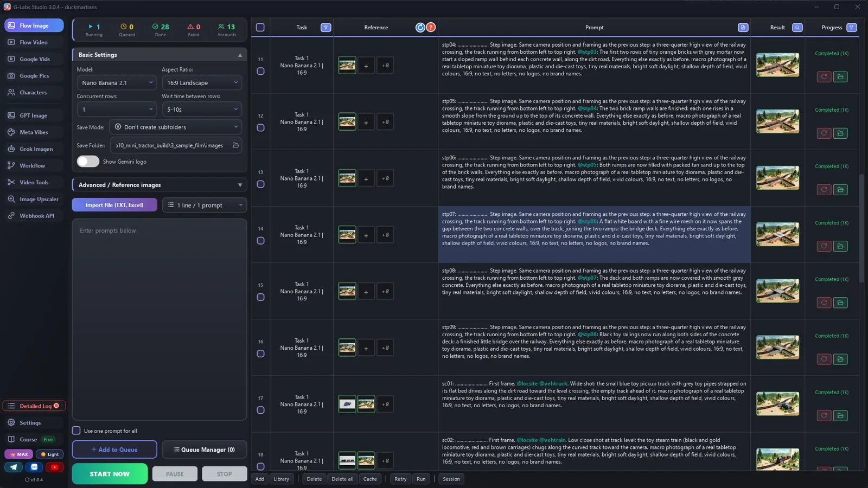The image size is (868, 488).
Task: Check the select-all box in table header
Action: (x=260, y=27)
